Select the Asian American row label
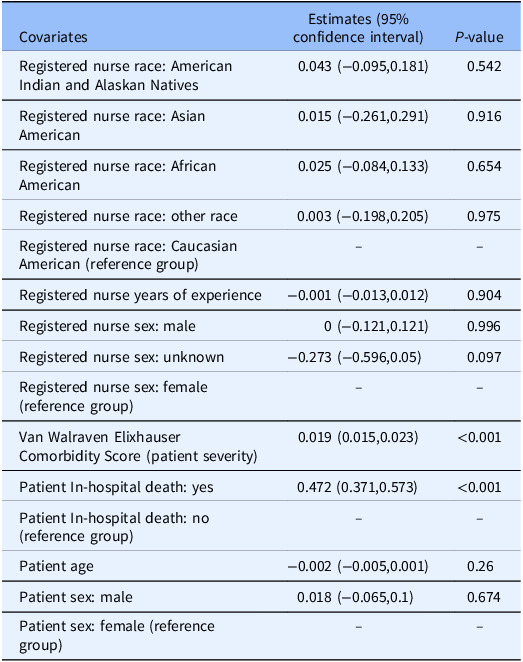The image size is (523, 662). (x=112, y=125)
